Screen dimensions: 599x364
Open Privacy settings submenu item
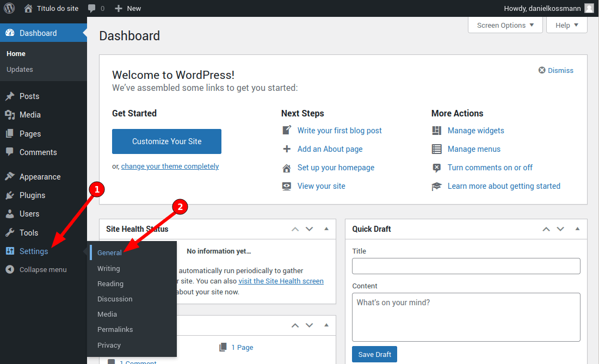pyautogui.click(x=109, y=346)
